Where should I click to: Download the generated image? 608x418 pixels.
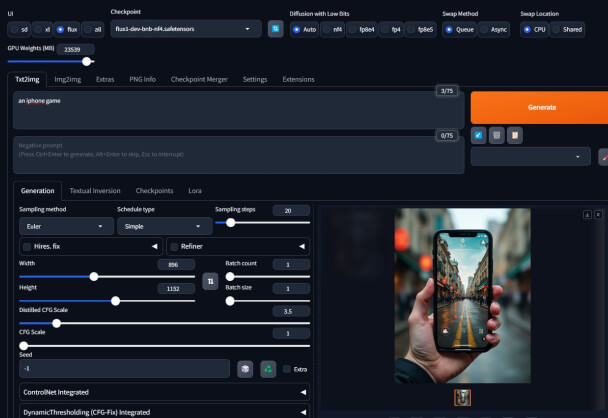click(587, 214)
